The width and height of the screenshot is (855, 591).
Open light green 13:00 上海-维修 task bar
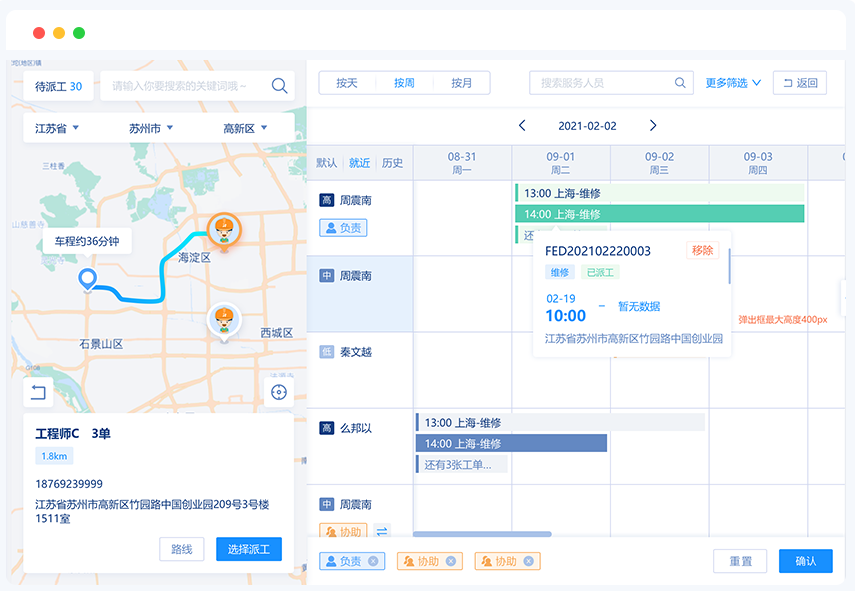659,193
